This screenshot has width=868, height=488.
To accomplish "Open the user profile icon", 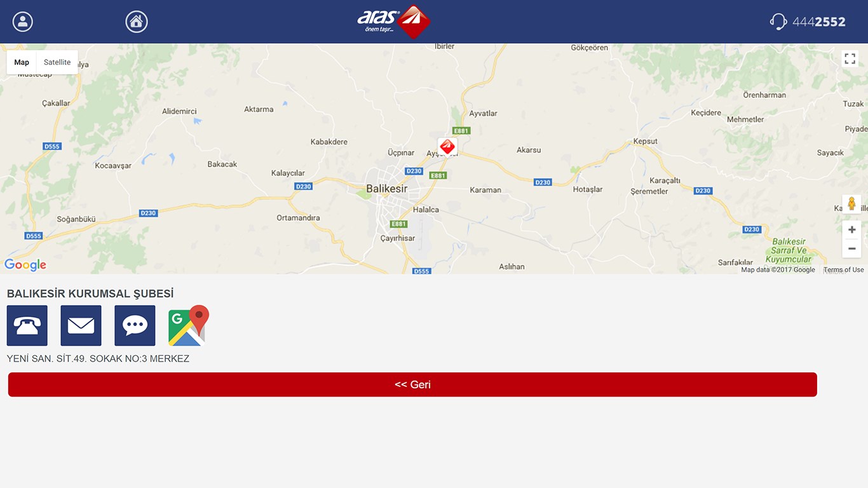I will point(23,22).
